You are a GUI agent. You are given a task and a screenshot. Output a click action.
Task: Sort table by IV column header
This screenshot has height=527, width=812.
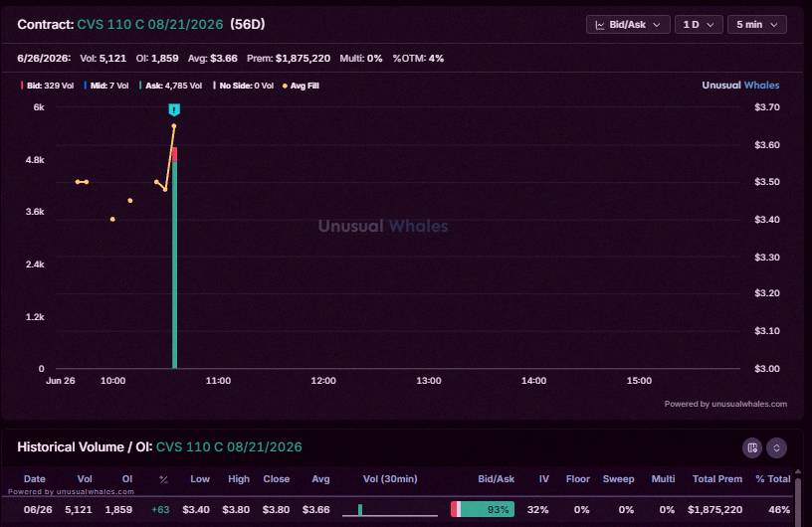pyautogui.click(x=543, y=479)
